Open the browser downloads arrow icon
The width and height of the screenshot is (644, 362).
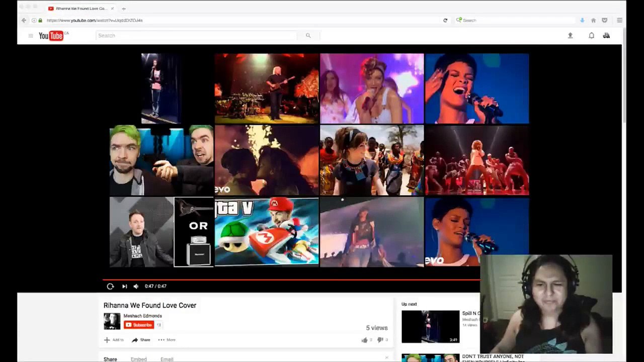click(x=582, y=21)
